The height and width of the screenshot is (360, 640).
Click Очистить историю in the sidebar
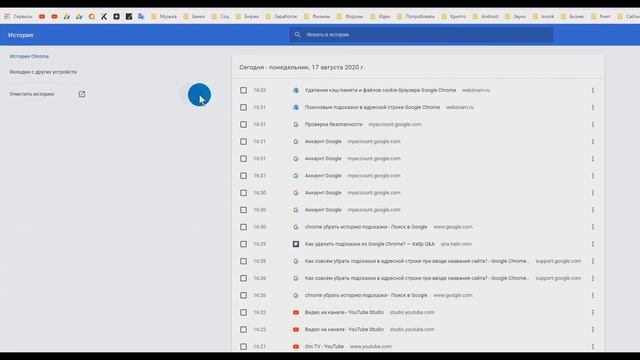[32, 94]
